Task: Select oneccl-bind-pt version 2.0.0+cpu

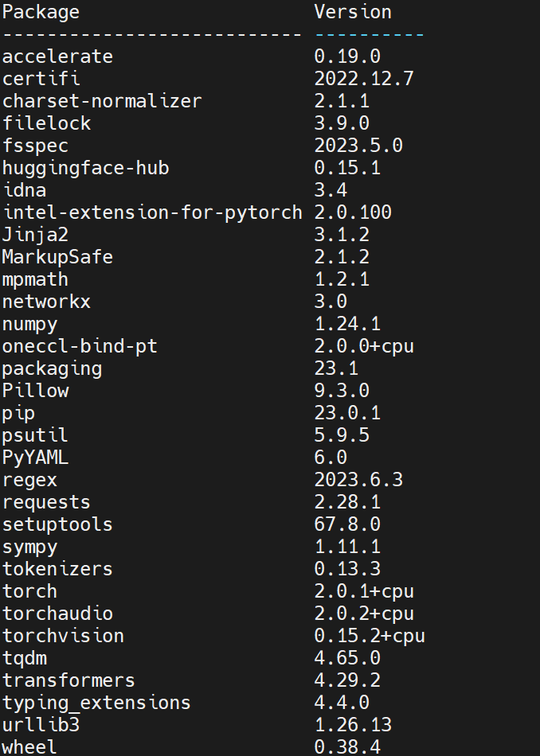Action: [364, 345]
